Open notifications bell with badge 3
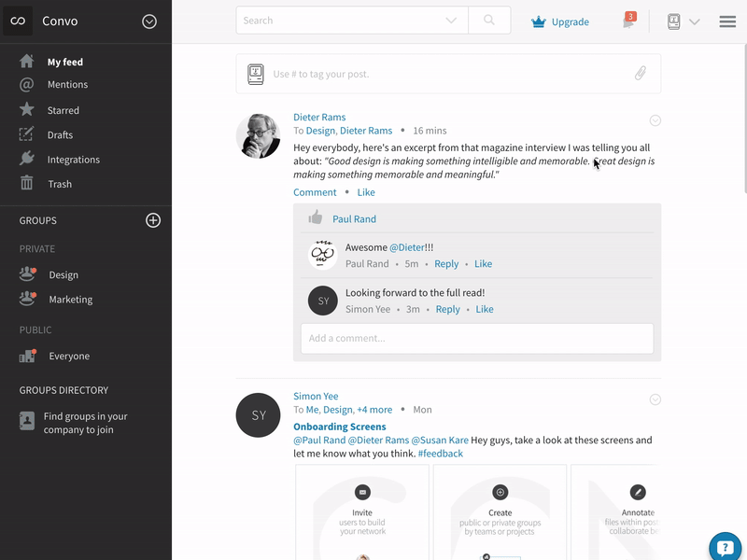The height and width of the screenshot is (560, 747). [x=629, y=21]
